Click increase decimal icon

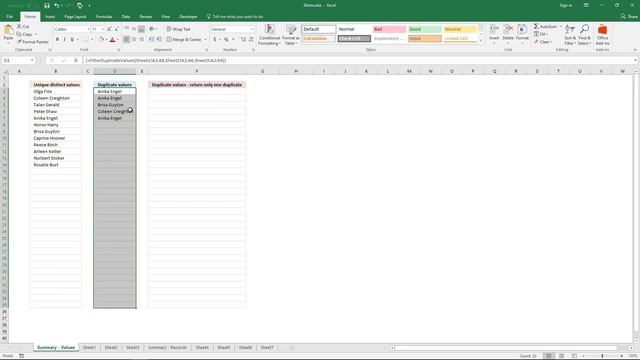(x=243, y=40)
